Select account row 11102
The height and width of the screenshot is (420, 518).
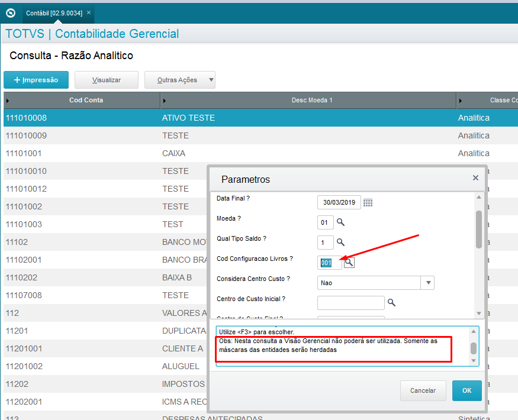click(106, 242)
